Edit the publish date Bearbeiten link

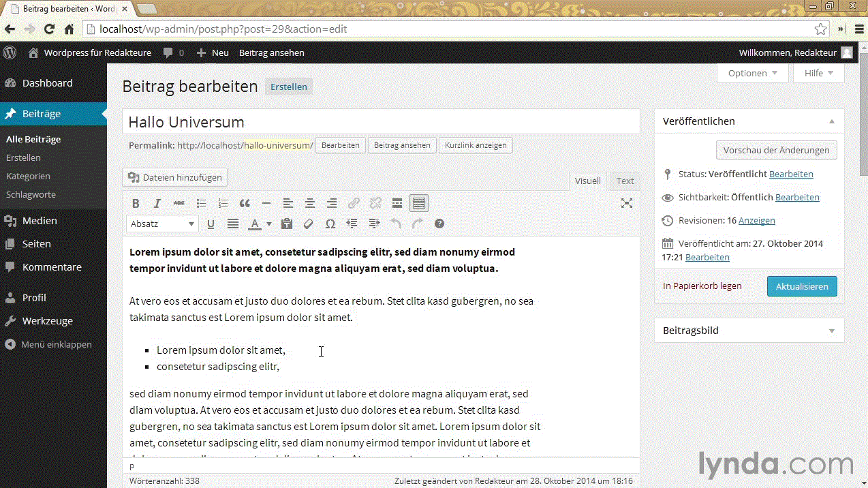click(x=707, y=257)
